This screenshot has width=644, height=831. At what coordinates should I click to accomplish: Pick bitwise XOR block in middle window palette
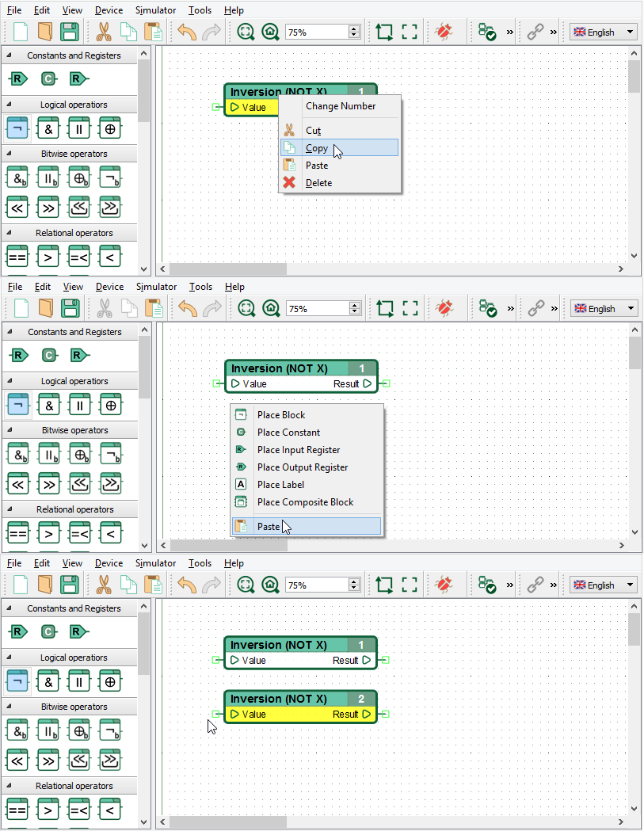click(x=80, y=454)
